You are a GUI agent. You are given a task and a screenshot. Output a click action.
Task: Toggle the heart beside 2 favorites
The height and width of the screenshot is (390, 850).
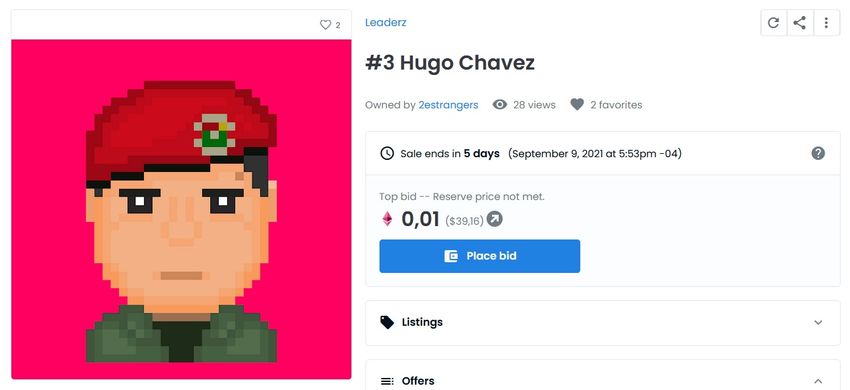(577, 105)
